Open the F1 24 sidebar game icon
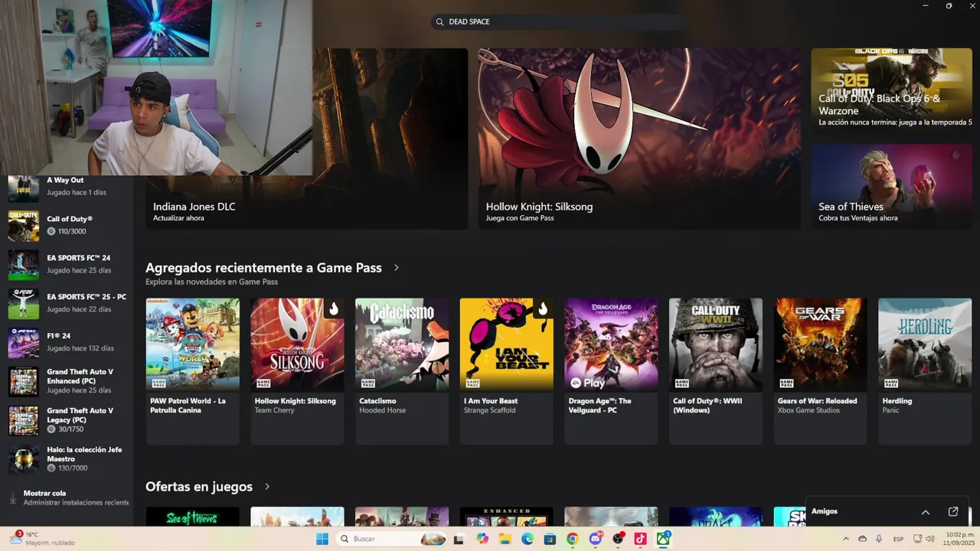Screen dimensions: 980x551 [23, 343]
